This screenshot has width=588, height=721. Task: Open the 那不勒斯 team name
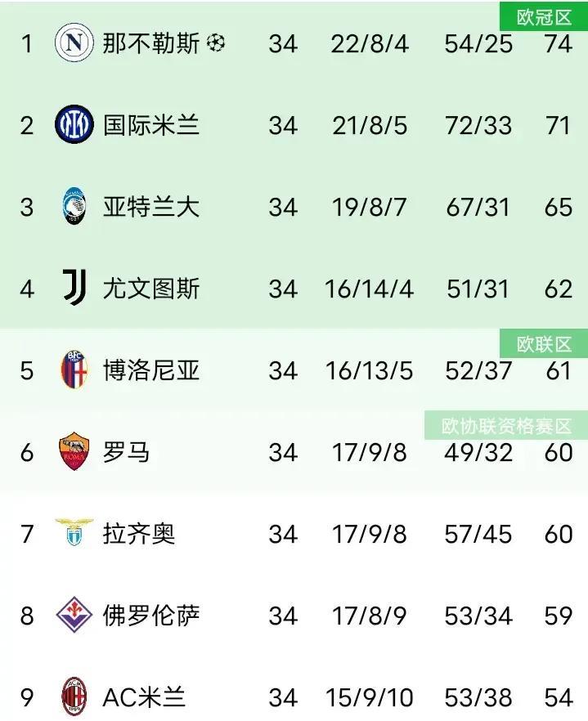(x=151, y=43)
